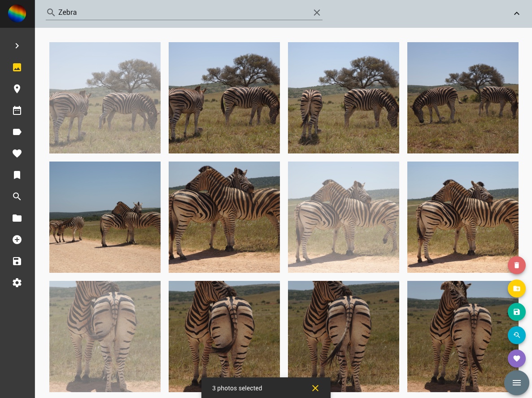Open the Photos section in the sidebar

pyautogui.click(x=17, y=67)
